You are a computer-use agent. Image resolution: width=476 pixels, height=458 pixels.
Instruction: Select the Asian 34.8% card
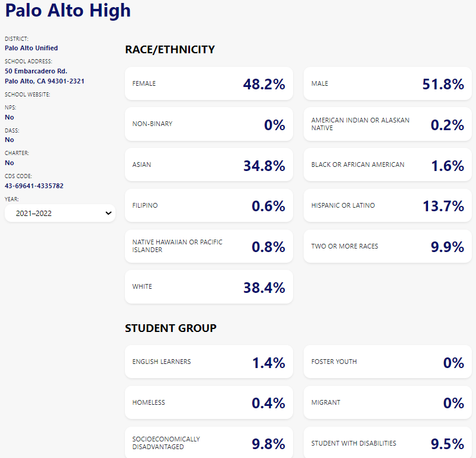[x=208, y=165]
